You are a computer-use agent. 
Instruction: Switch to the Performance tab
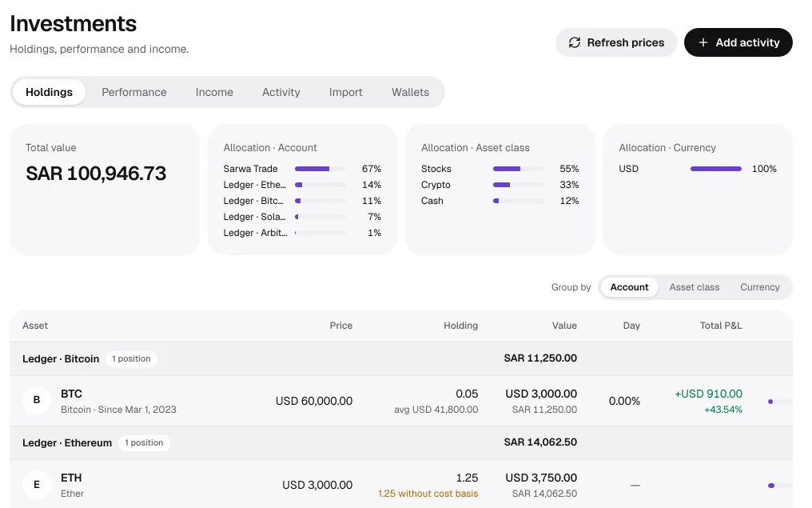[x=134, y=92]
